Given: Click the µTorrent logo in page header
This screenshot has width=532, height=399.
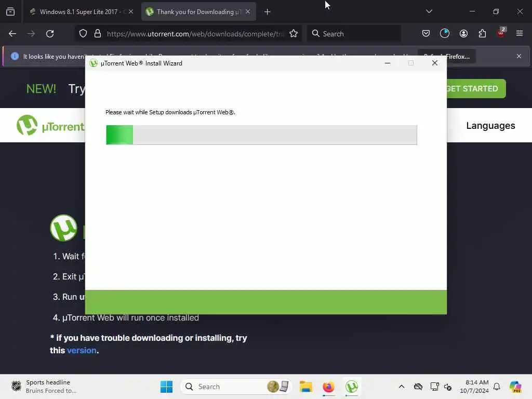Looking at the screenshot, I should tap(49, 126).
